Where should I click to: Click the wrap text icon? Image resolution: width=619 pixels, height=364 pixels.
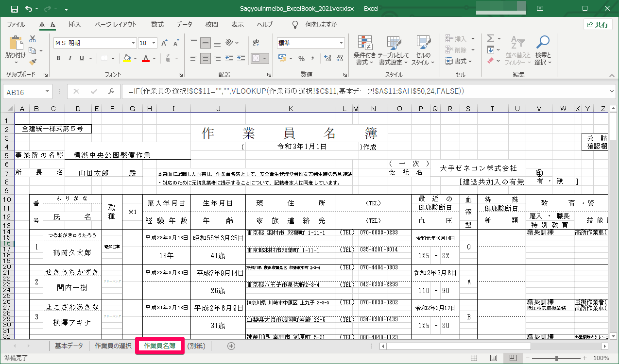[x=256, y=43]
